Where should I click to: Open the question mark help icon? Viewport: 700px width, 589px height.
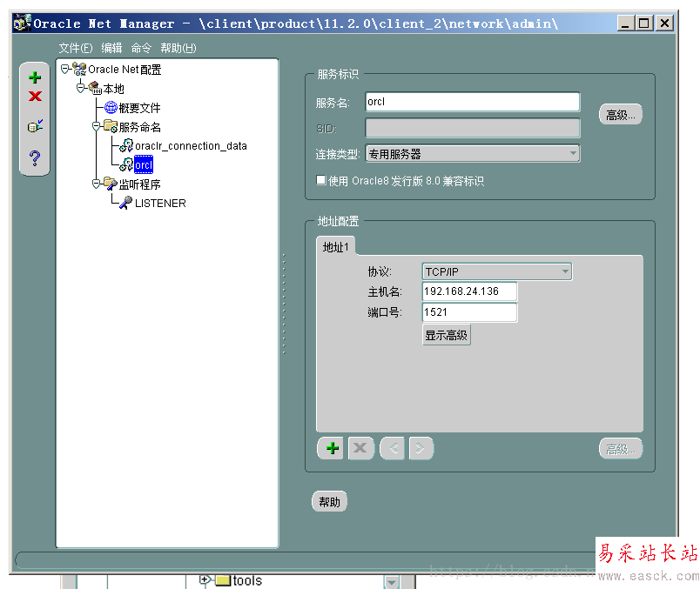coord(35,158)
